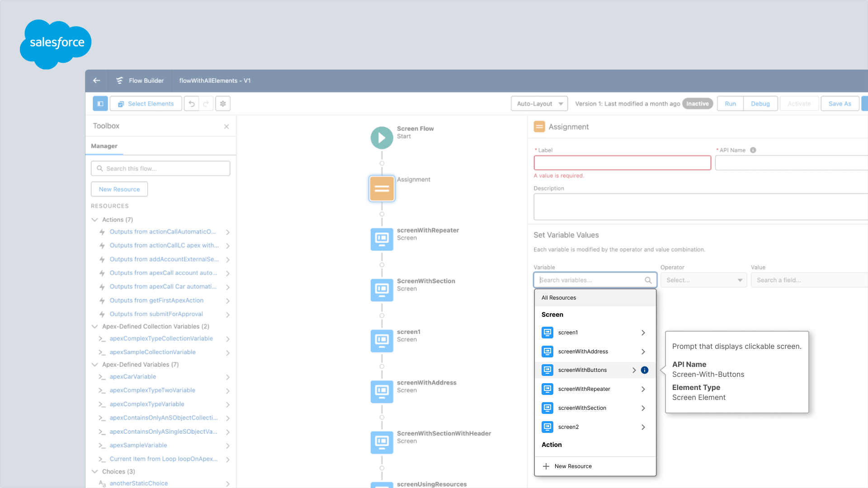The image size is (868, 488).
Task: Select screenWithRepeater in resources dropdown
Action: coord(595,389)
